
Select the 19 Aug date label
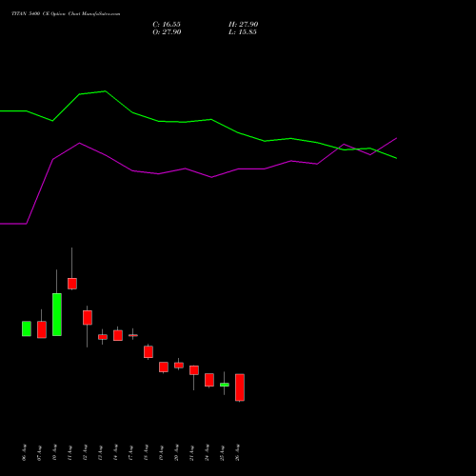click(161, 452)
